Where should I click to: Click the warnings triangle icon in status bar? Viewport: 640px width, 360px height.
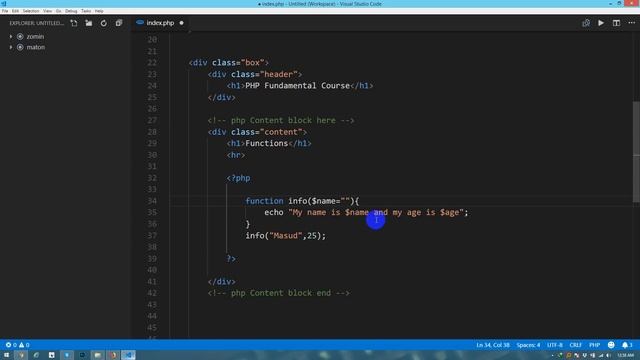pos(21,345)
